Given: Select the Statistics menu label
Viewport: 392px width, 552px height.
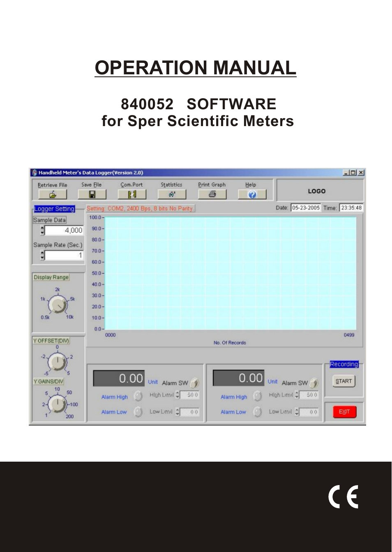Looking at the screenshot, I should coord(171,184).
